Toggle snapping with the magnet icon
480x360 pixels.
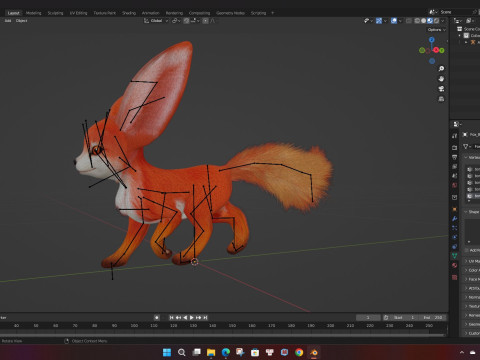(x=187, y=21)
